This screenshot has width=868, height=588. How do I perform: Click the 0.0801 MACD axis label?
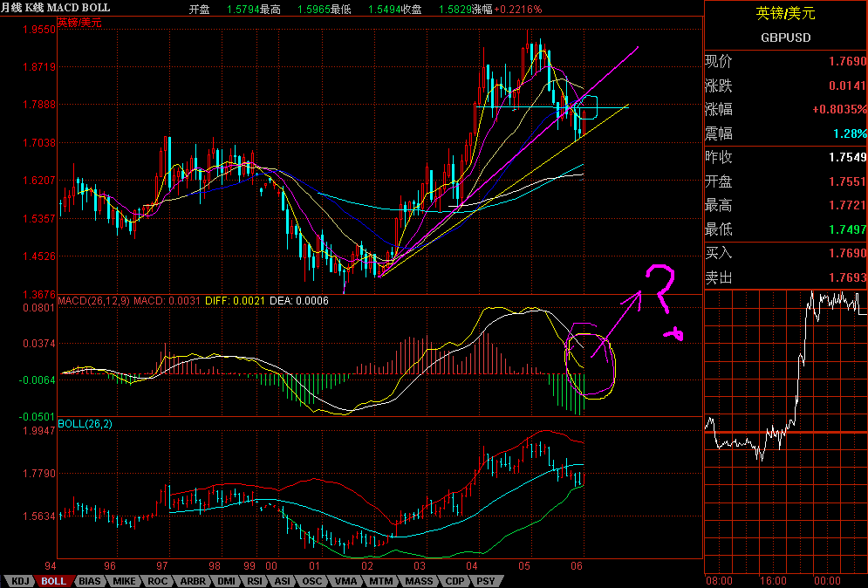click(39, 307)
